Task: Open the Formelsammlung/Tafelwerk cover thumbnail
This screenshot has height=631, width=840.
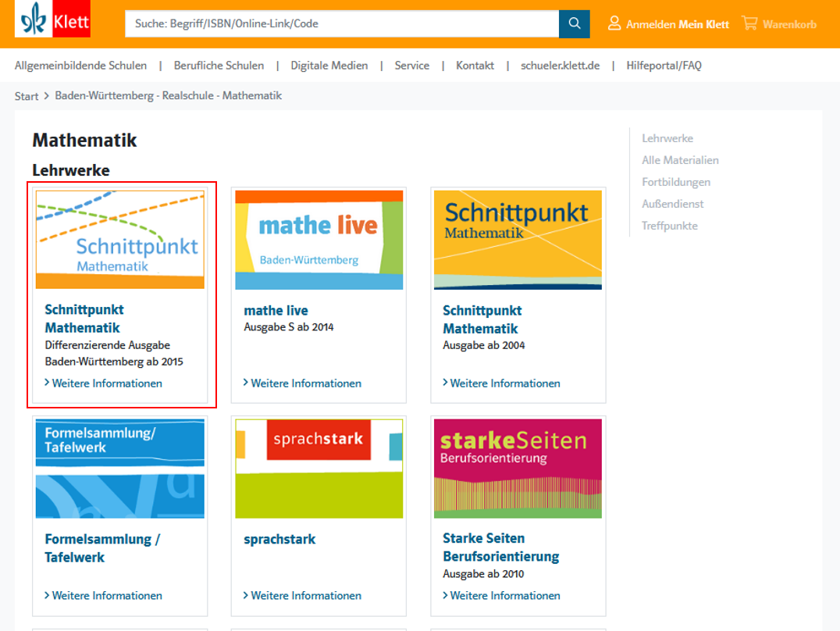Action: coord(120,469)
